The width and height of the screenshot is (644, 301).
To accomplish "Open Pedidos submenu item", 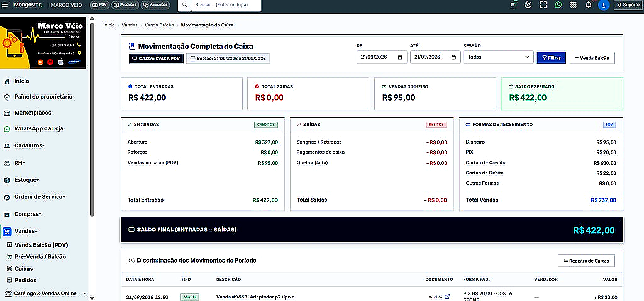I will coord(25,280).
